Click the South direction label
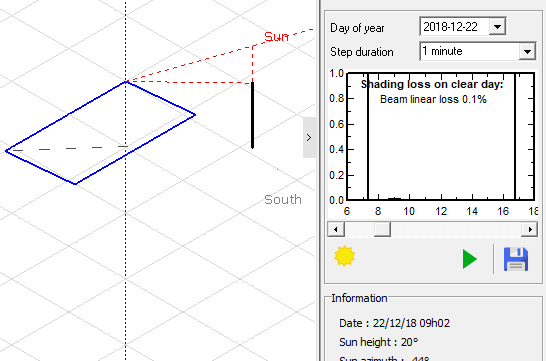Image resolution: width=546 pixels, height=361 pixels. (x=283, y=199)
